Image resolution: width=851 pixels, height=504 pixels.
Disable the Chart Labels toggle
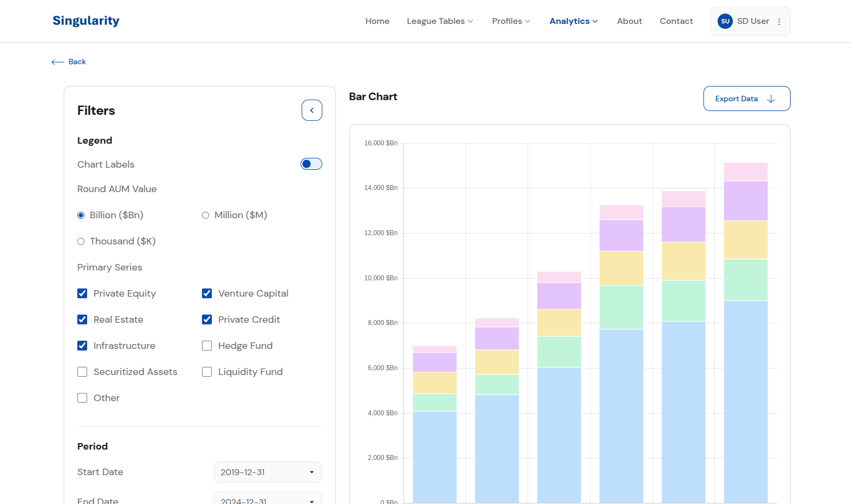point(311,163)
